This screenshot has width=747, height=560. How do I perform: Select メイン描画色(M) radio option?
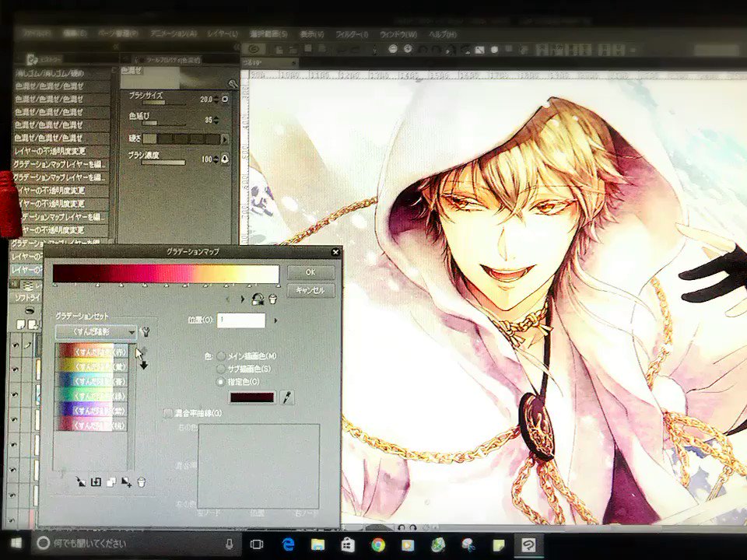tap(221, 355)
